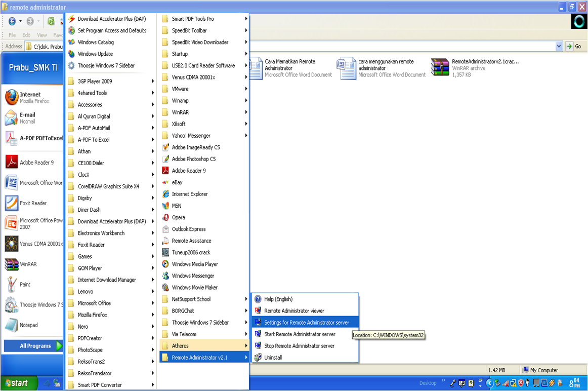Select Stop Remote Administrator server
The image size is (588, 391).
(305, 345)
